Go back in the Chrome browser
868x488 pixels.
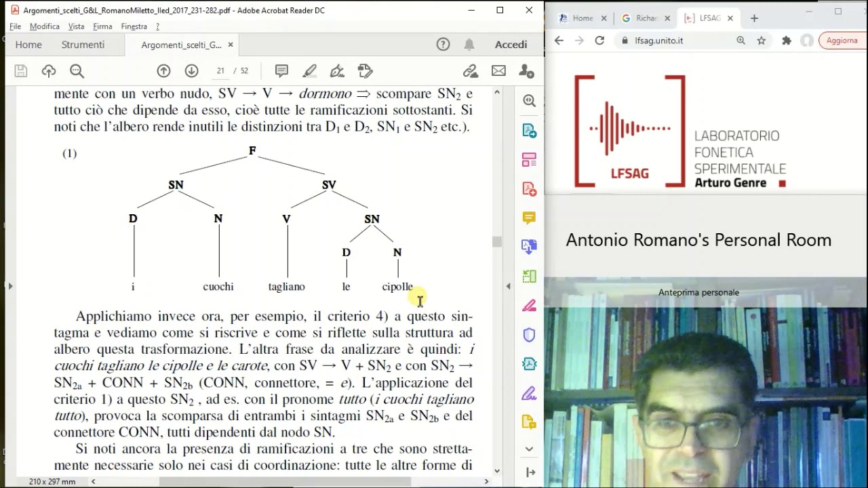pyautogui.click(x=559, y=41)
